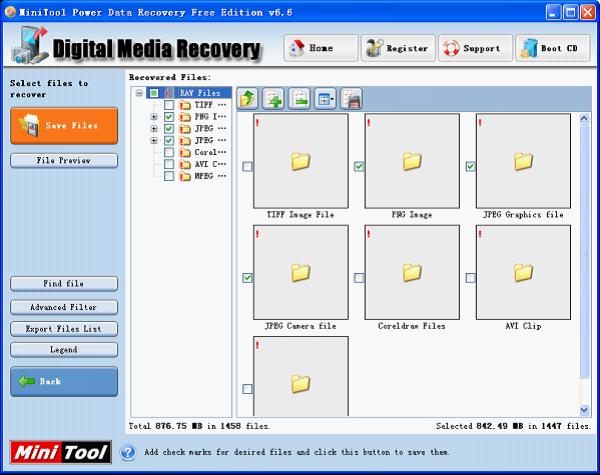Check the MPEG folder checkbox in tree

(x=169, y=176)
